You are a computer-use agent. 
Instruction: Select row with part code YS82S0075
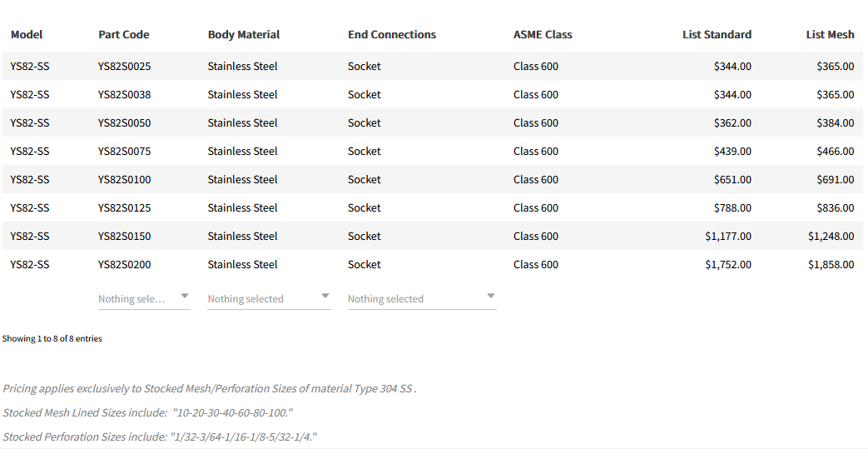click(125, 152)
